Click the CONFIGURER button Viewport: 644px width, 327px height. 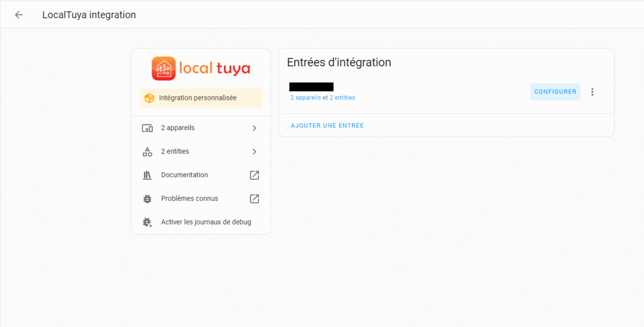tap(555, 92)
